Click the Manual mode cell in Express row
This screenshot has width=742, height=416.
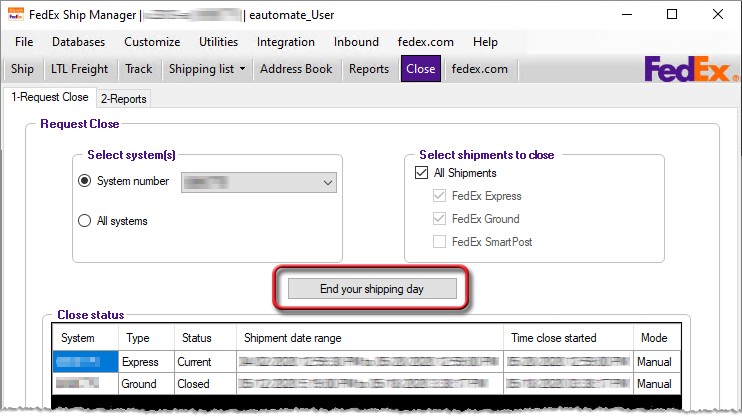[x=657, y=362]
